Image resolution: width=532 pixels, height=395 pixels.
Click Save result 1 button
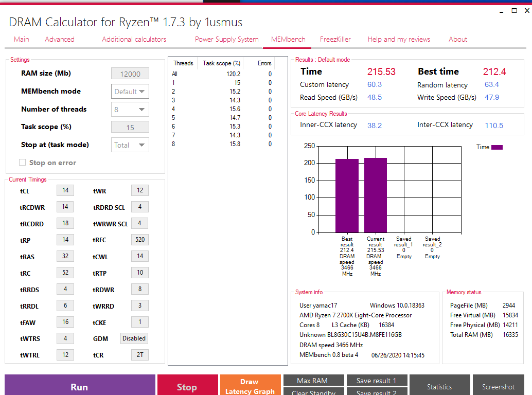point(377,381)
